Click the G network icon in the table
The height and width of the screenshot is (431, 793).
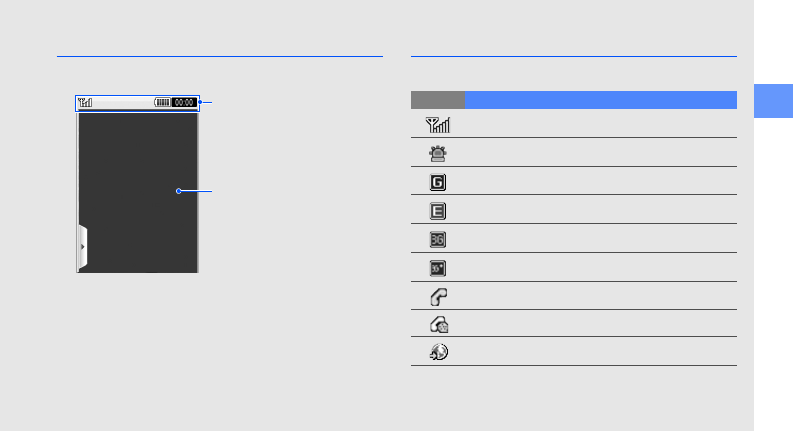click(x=438, y=183)
